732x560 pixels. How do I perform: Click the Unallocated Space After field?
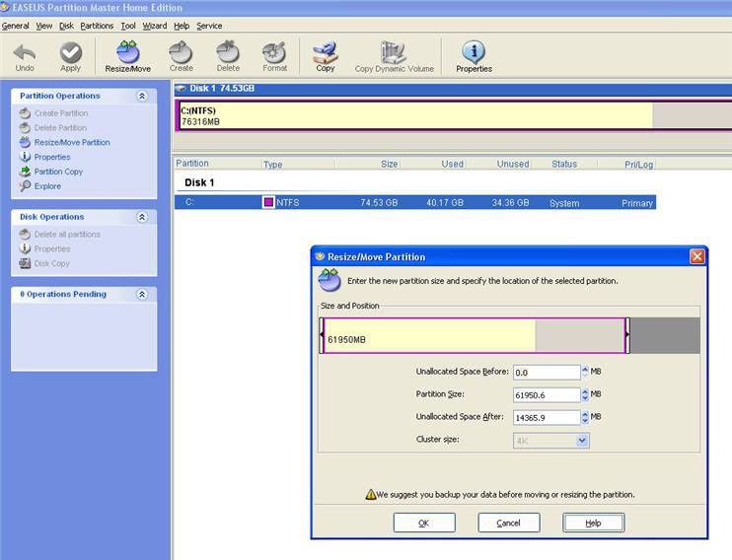click(x=547, y=417)
